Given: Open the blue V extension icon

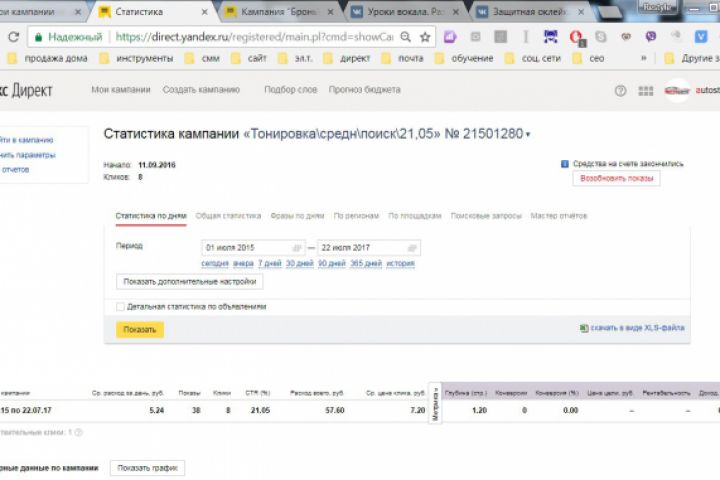Looking at the screenshot, I should point(701,36).
